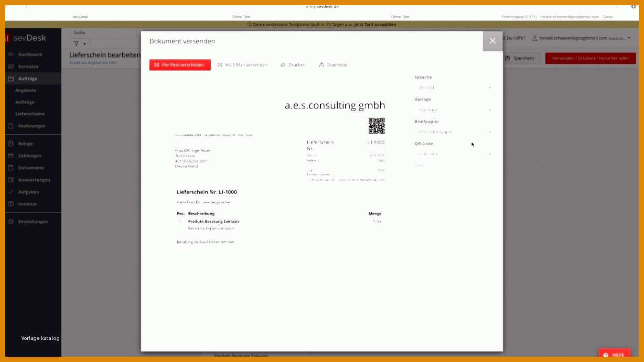Image resolution: width=644 pixels, height=362 pixels.
Task: Click the envelope icon beside Als E-Mail versenden
Action: [x=220, y=65]
